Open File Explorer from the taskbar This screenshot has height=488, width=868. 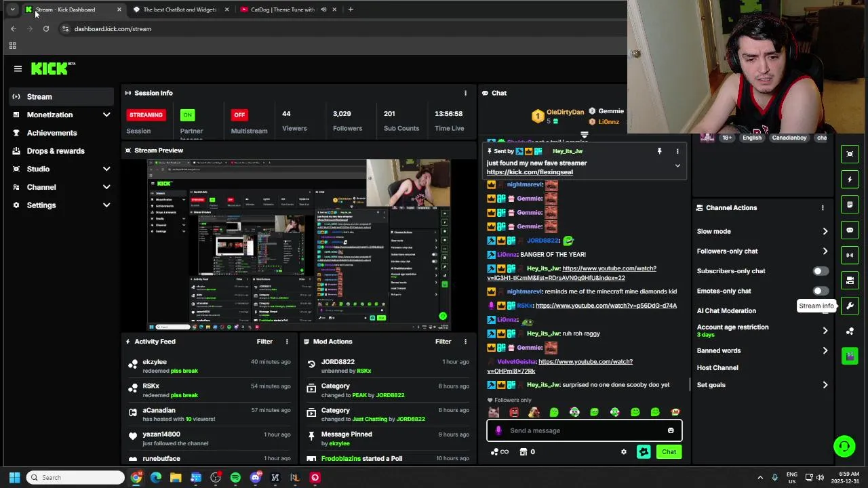coord(176,478)
